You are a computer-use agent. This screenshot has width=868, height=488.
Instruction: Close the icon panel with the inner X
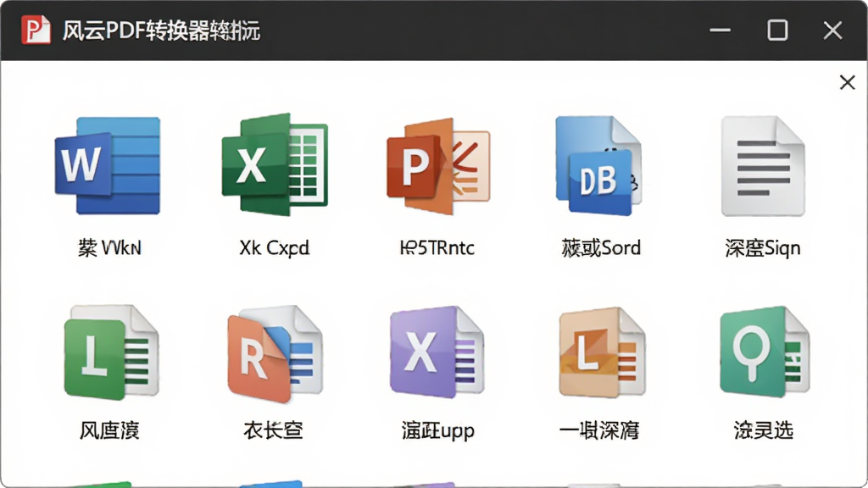[847, 82]
